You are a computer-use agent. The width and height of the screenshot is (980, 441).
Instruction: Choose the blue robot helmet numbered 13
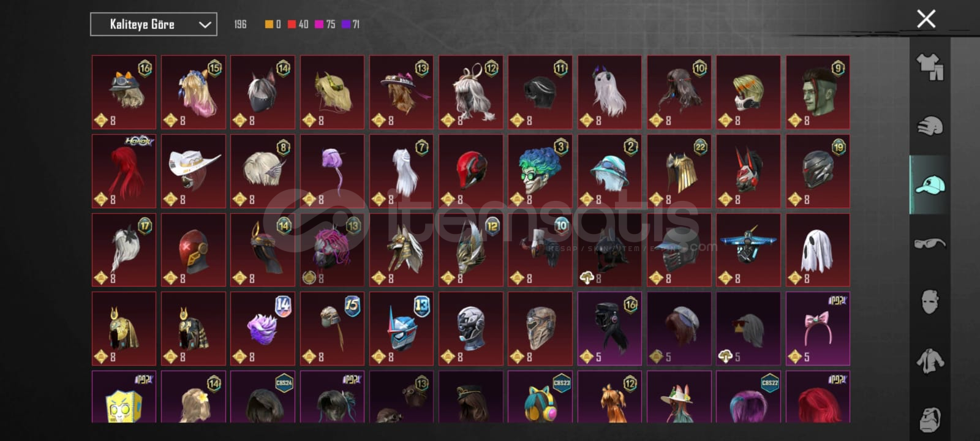pos(401,328)
